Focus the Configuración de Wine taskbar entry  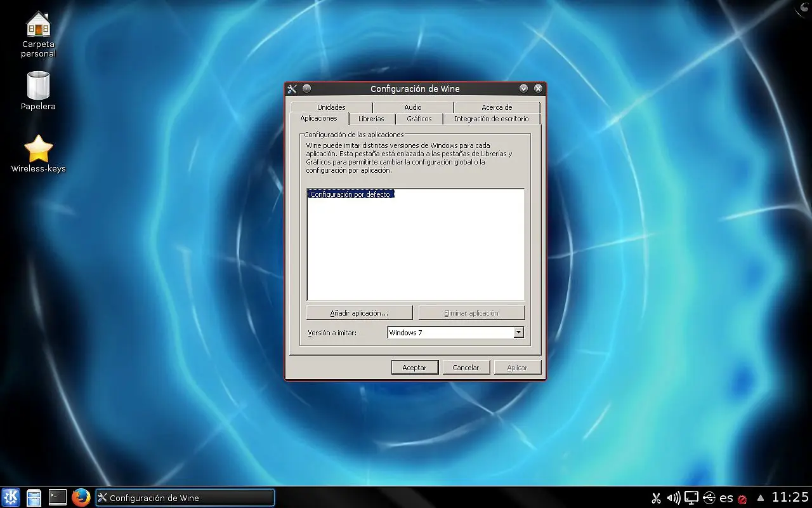[185, 498]
